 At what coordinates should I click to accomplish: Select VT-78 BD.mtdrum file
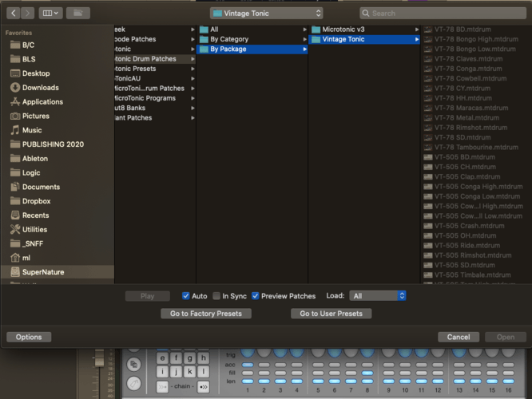coord(476,30)
